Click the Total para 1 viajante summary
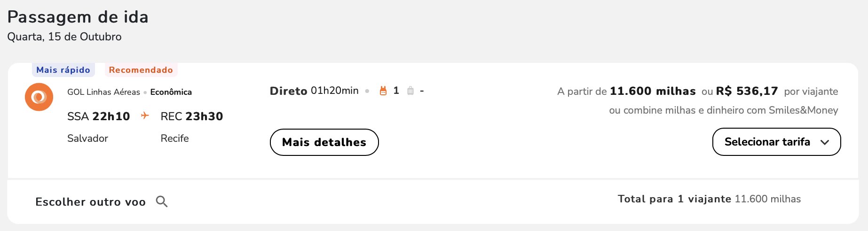This screenshot has width=868, height=231. 709,199
